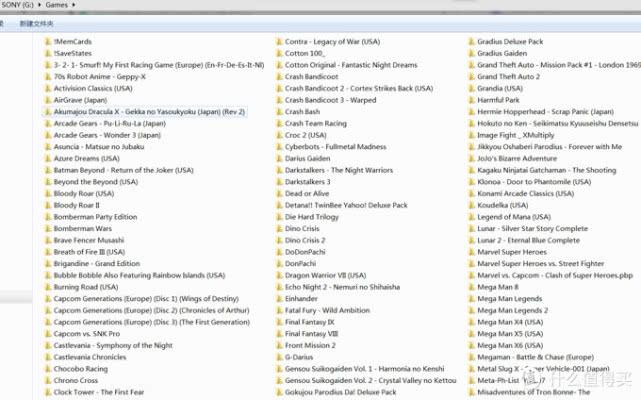The width and height of the screenshot is (641, 400).
Task: Select Cotton Original - Fantastic Night Dreams
Action: pyautogui.click(x=351, y=65)
